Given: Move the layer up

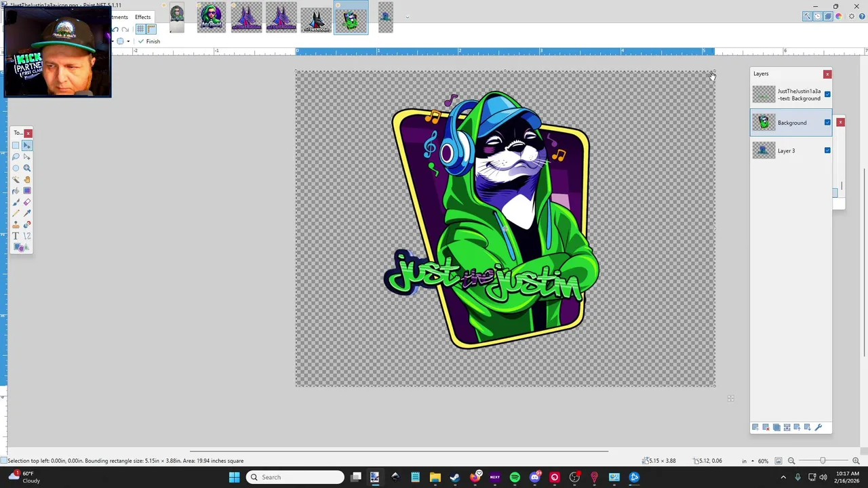Looking at the screenshot, I should [x=797, y=427].
